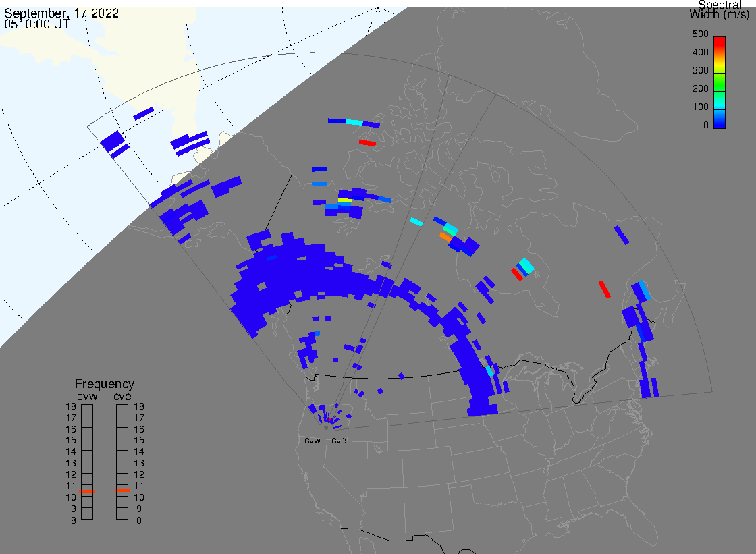Click the 500 label on the color scale
756x554 pixels.
(700, 34)
